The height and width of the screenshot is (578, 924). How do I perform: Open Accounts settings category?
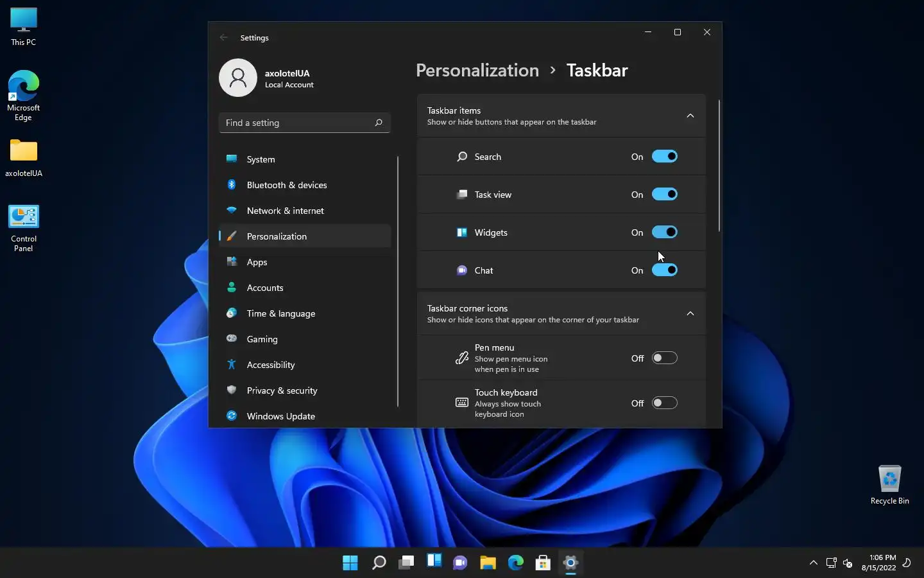(x=305, y=287)
